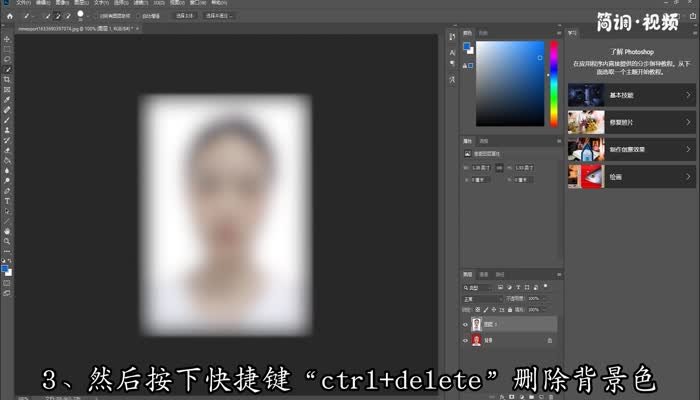Select the Lasso tool
This screenshot has width=700, height=400.
(x=7, y=59)
